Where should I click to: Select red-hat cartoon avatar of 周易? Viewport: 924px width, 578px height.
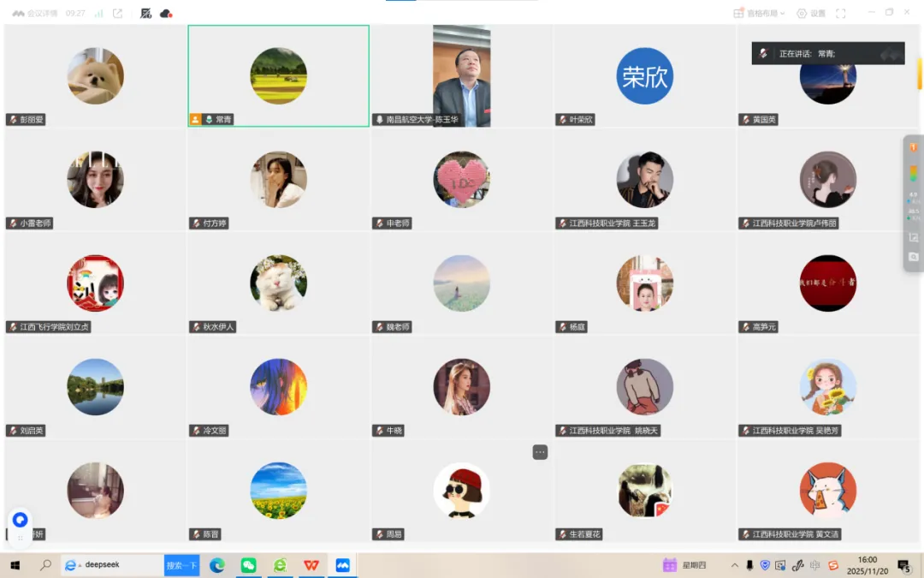(x=461, y=491)
